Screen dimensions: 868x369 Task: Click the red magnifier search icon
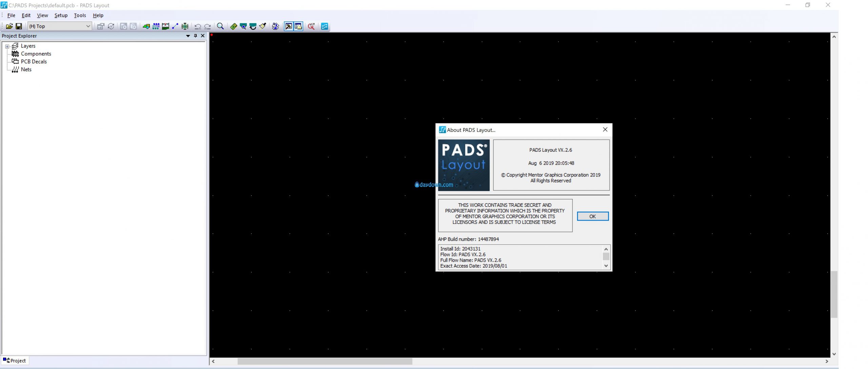coord(311,26)
